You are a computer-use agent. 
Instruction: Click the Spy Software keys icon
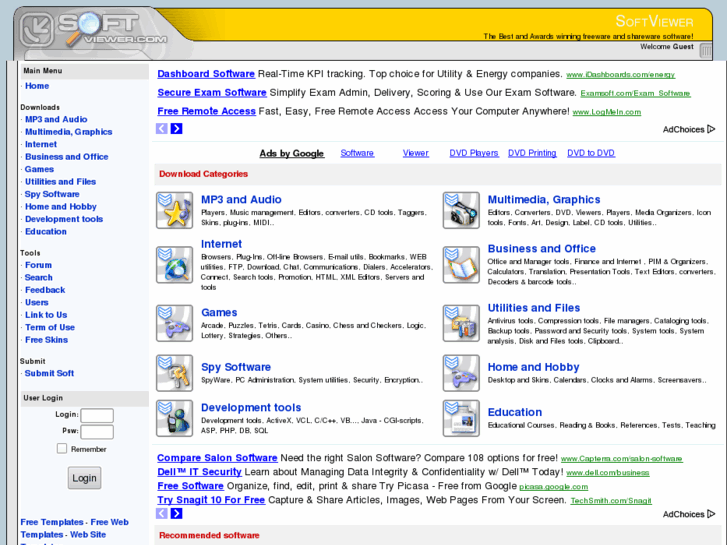(174, 373)
